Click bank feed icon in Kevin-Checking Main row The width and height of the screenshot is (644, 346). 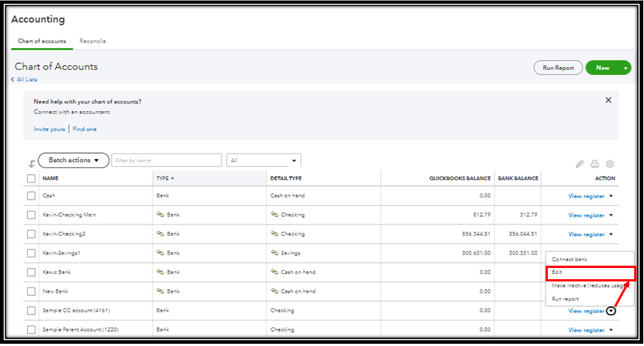click(161, 214)
